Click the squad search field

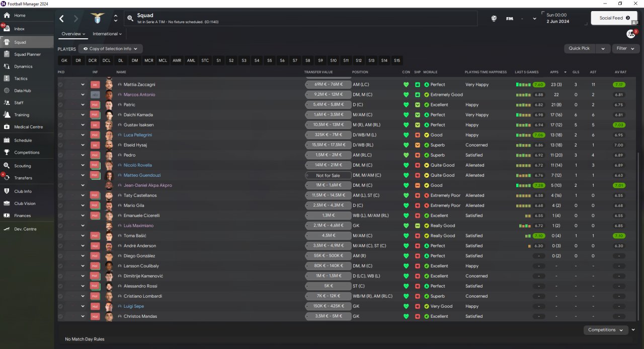(300, 19)
